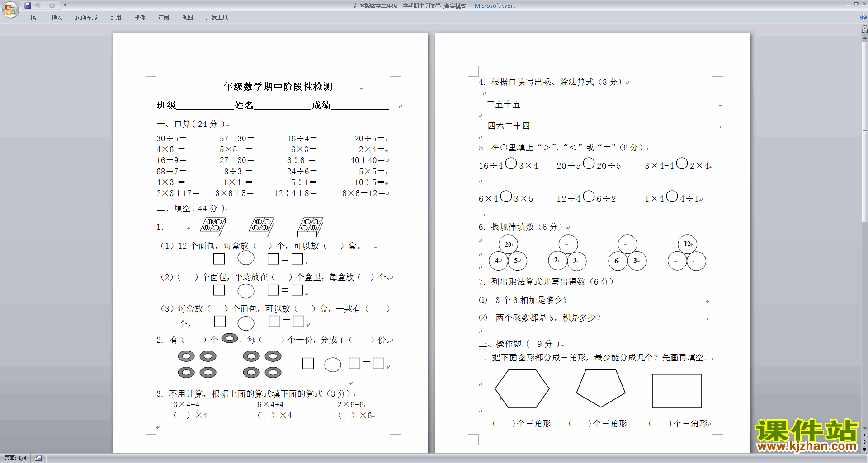
Task: Select the comparison circle after 16÷4
Action: [x=511, y=163]
